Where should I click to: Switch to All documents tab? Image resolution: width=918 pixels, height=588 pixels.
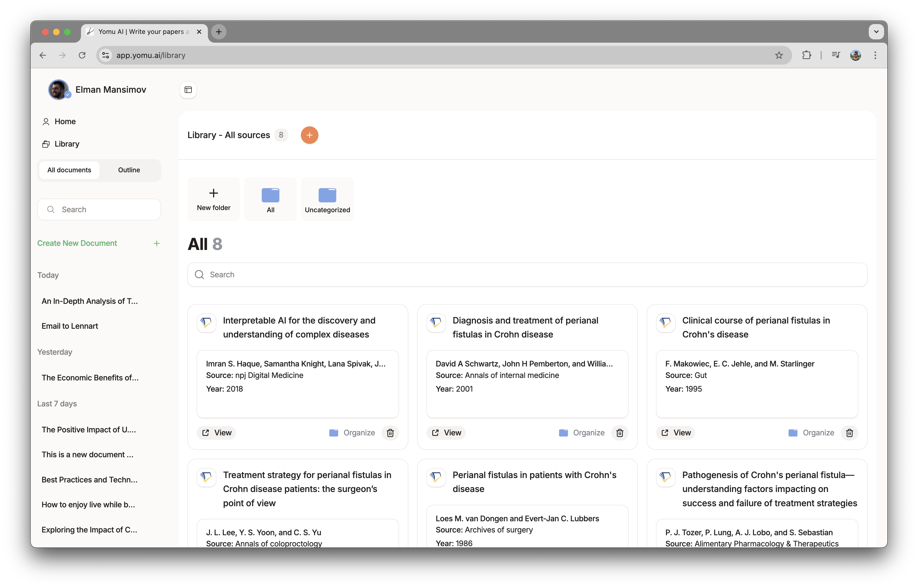tap(69, 170)
